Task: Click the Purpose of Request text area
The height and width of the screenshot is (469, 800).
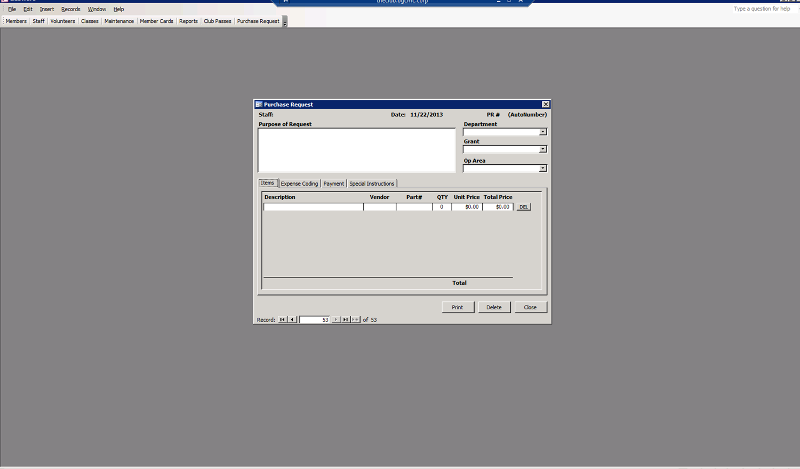Action: [x=357, y=150]
